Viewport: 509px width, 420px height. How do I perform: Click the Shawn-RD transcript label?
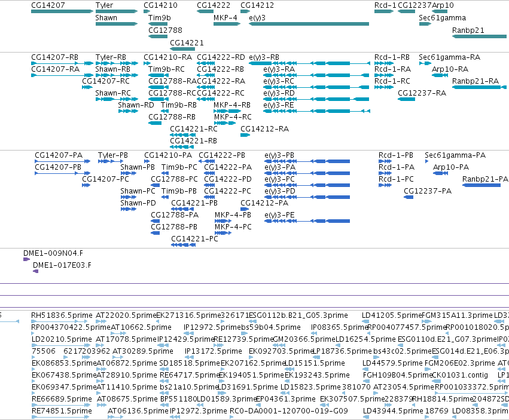coord(136,105)
